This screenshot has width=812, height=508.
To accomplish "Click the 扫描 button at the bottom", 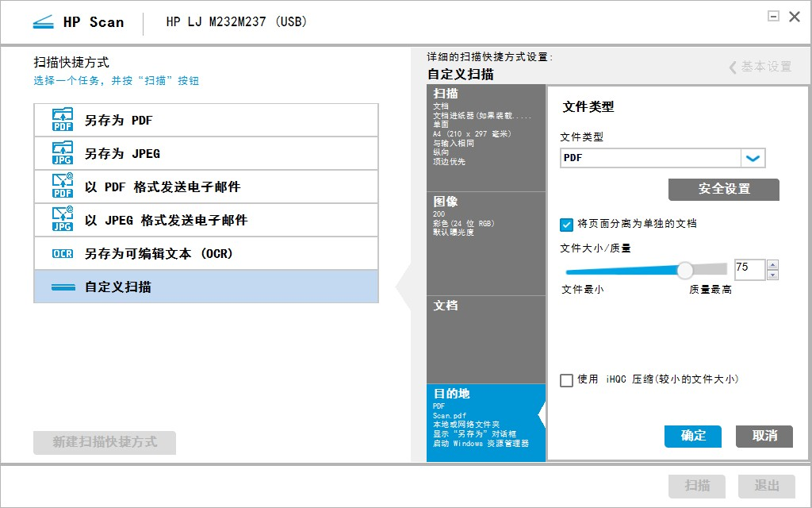I will (697, 486).
